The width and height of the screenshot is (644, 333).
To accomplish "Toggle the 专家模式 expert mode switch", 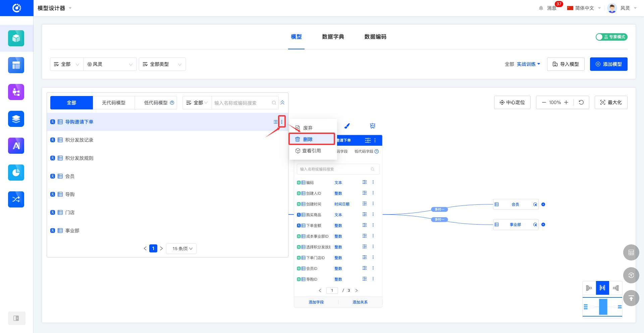I will (x=611, y=37).
